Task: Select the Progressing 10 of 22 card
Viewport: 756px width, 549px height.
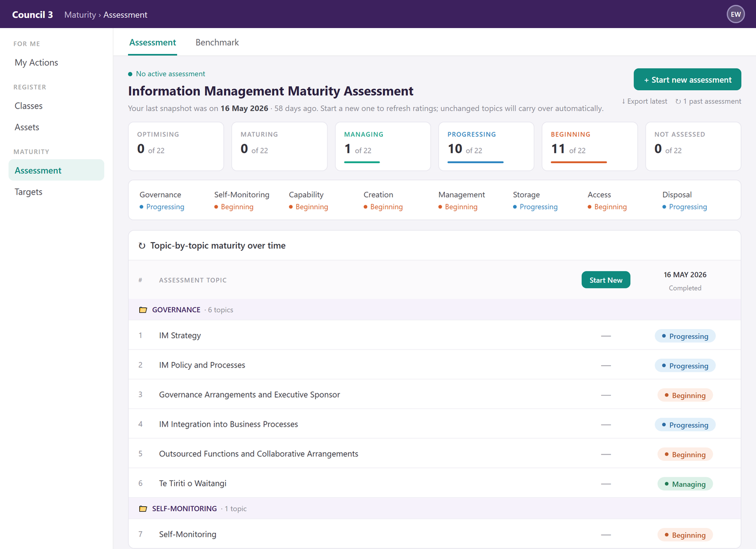Action: [487, 146]
